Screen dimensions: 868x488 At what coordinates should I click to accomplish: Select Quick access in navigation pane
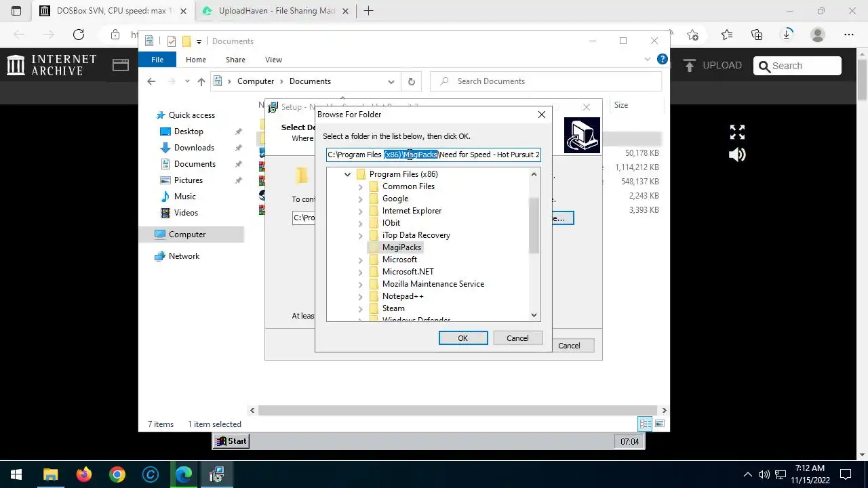point(191,115)
